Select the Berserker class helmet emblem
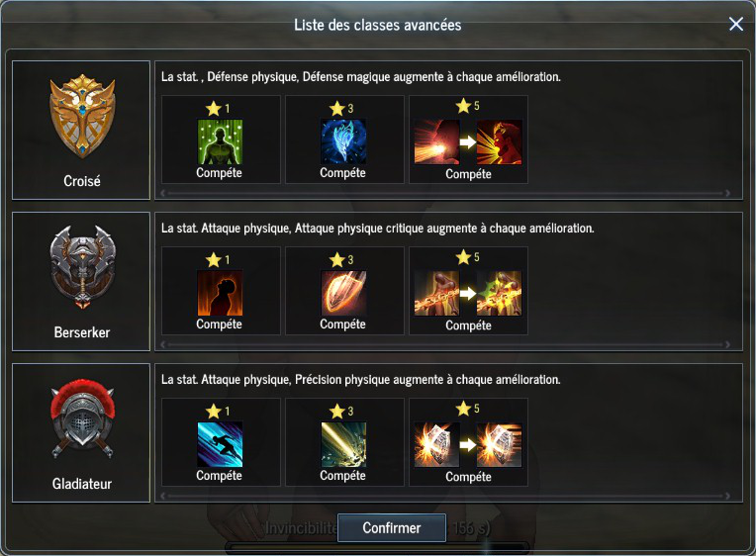 (x=82, y=267)
